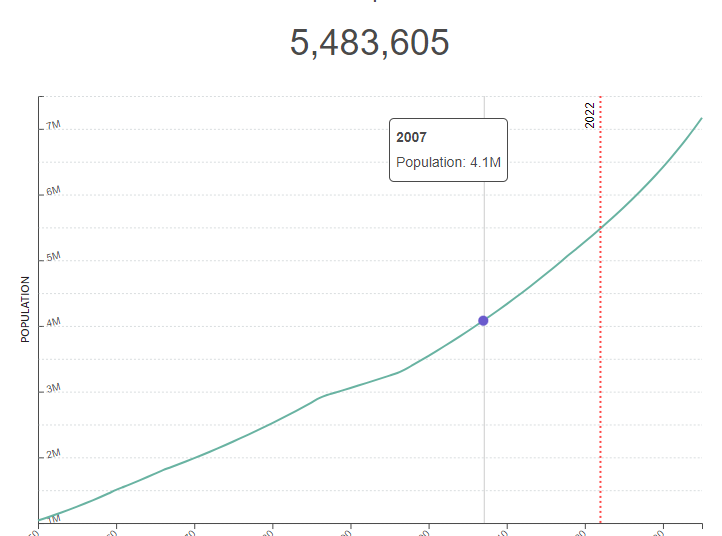Image resolution: width=722 pixels, height=536 pixels.
Task: Click the 6M y-axis label
Action: click(53, 192)
